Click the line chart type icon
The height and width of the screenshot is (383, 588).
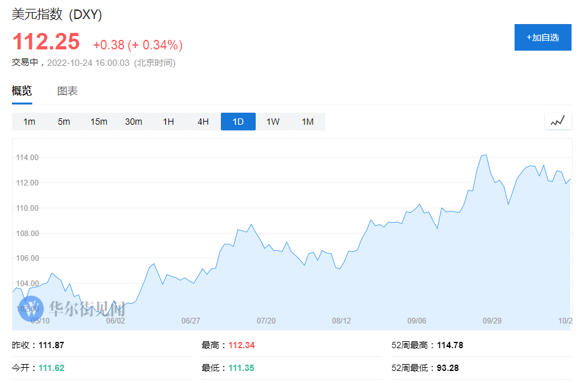558,121
